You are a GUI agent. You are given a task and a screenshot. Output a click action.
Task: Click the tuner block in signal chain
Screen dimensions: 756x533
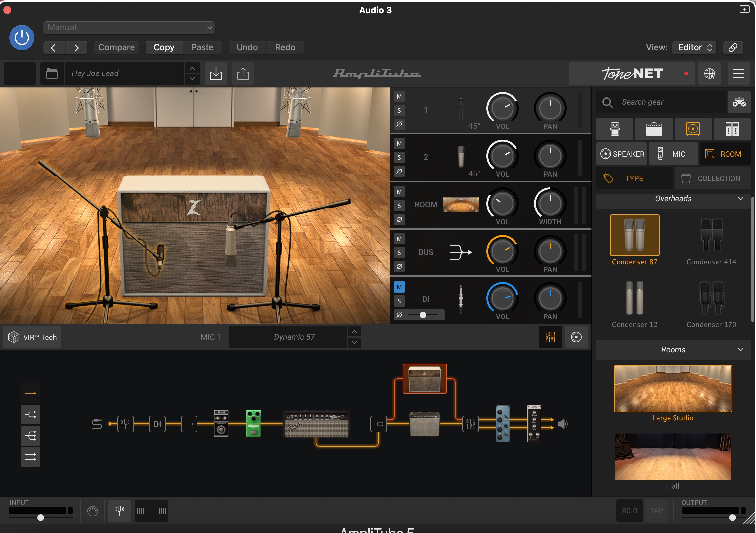pyautogui.click(x=126, y=424)
